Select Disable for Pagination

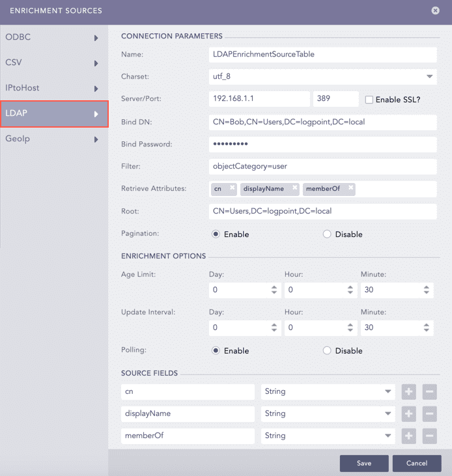pos(327,234)
